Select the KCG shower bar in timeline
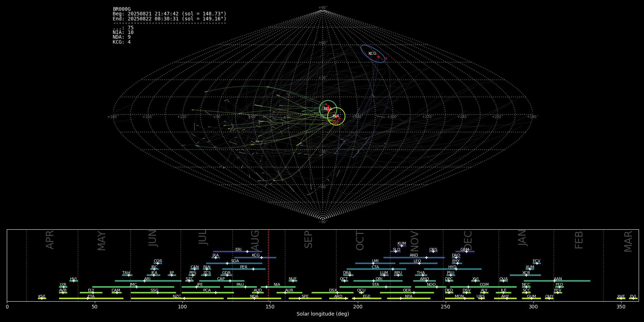 pos(255,258)
